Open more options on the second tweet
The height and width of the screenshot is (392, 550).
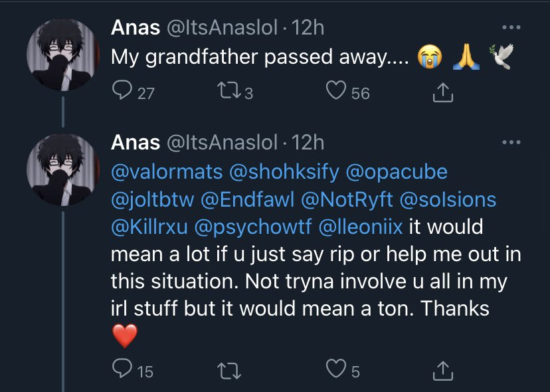point(511,143)
